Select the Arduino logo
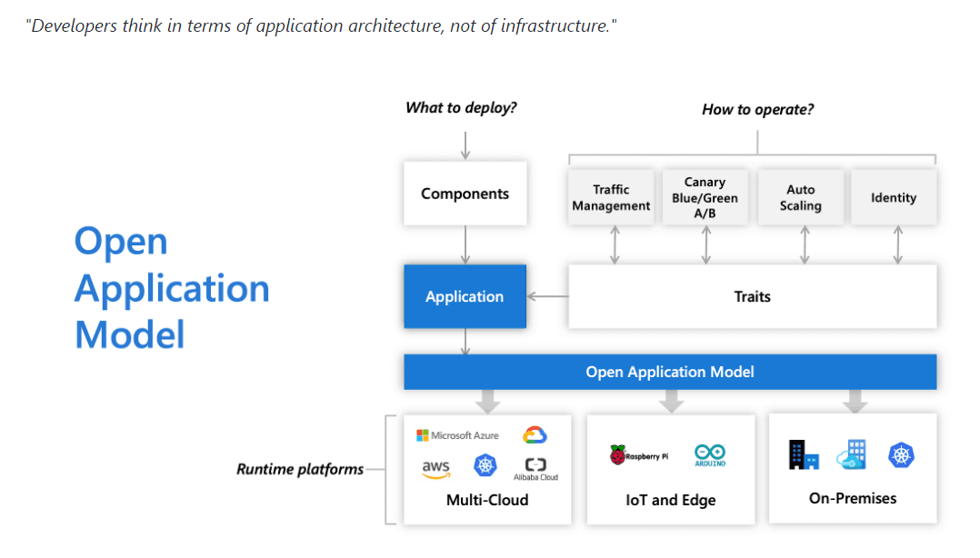 point(709,455)
